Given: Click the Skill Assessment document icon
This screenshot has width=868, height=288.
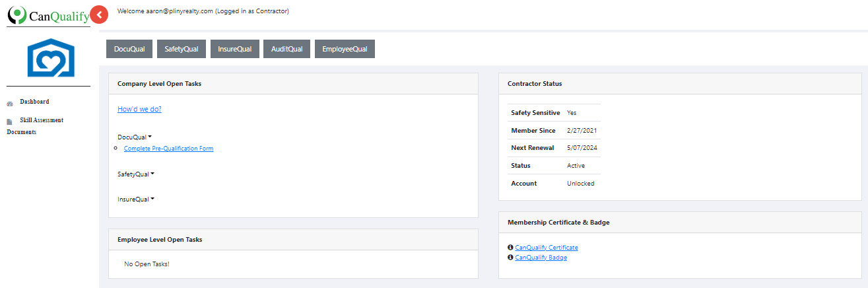Looking at the screenshot, I should pos(10,122).
